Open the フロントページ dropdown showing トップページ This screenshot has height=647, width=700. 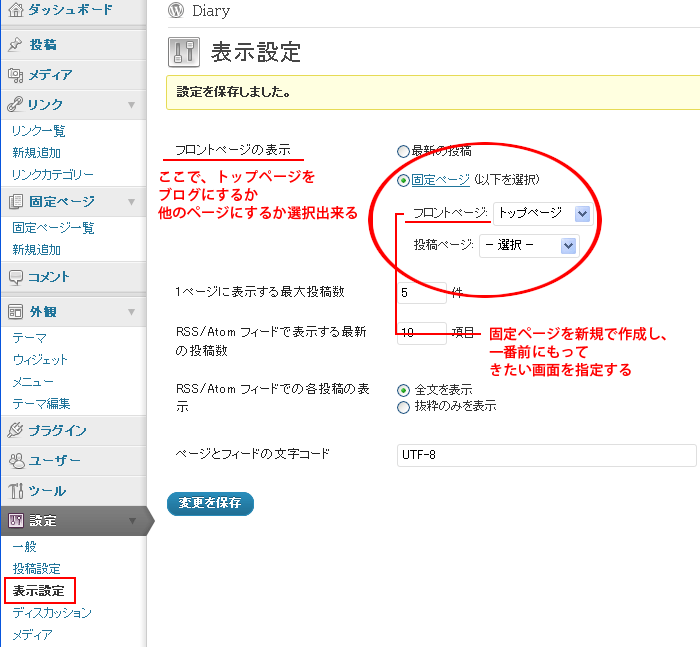(x=541, y=213)
